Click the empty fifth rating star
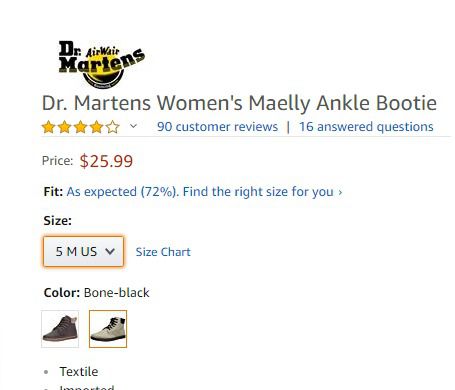 point(113,127)
